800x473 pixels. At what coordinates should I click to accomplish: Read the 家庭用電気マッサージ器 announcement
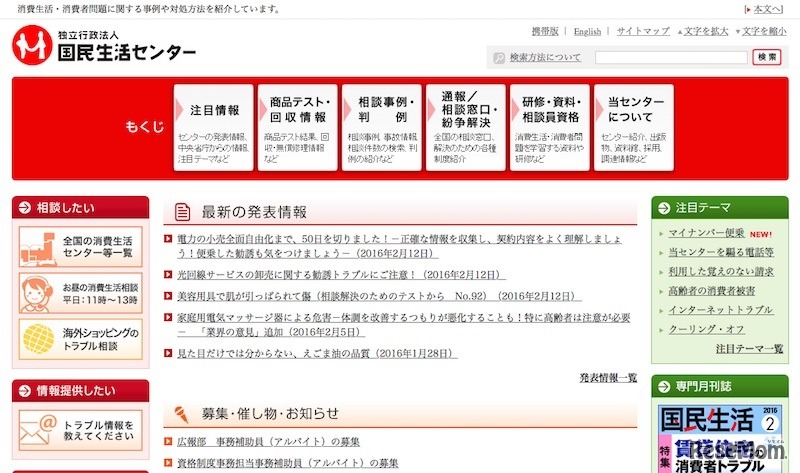pyautogui.click(x=404, y=325)
